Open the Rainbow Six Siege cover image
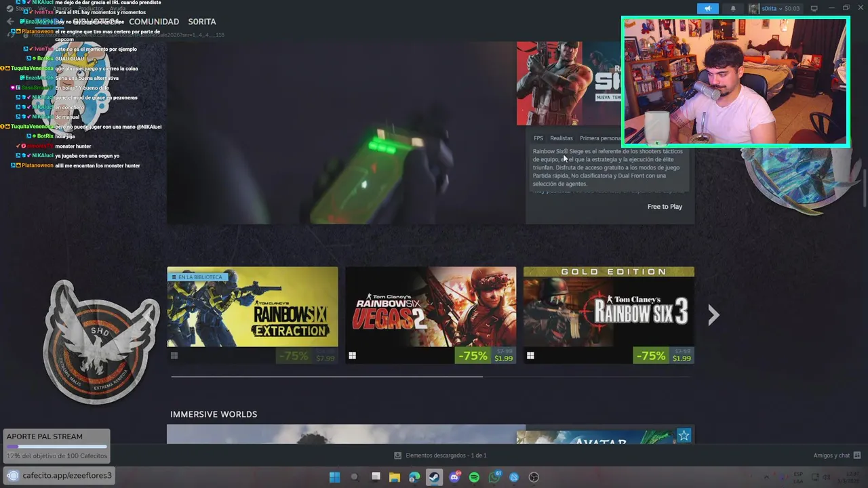The width and height of the screenshot is (868, 488). [569, 83]
